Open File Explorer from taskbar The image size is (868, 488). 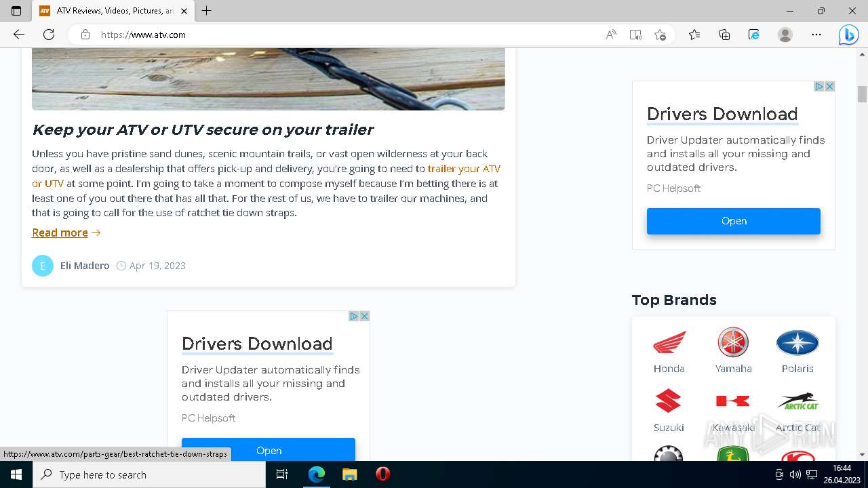pos(349,474)
